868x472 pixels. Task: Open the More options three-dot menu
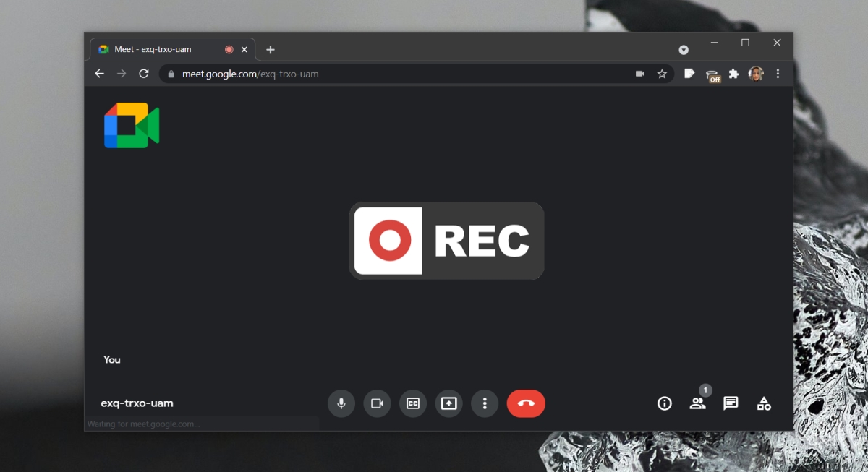point(485,403)
